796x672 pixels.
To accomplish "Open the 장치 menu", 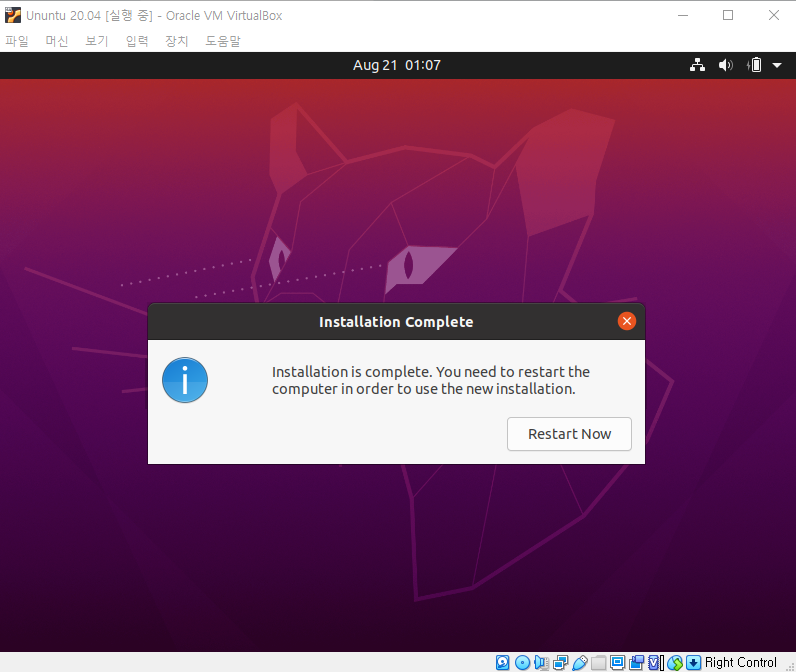I will [177, 41].
